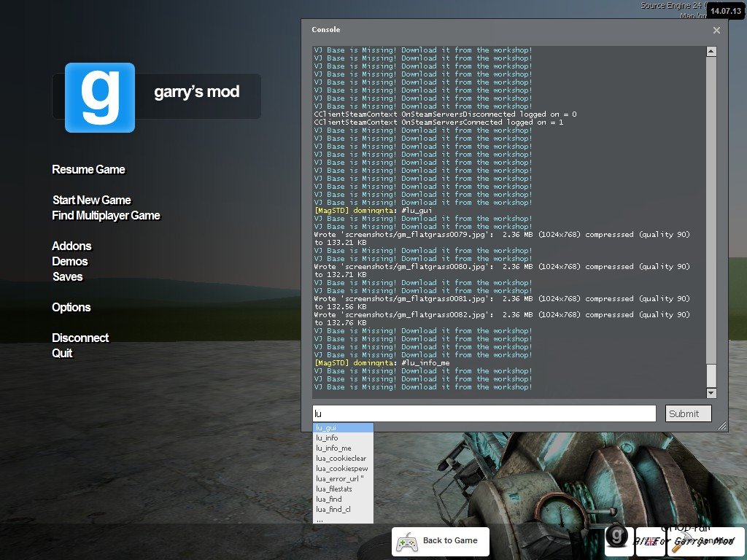Click the console resize grip corner
Screen dimensions: 747x560
pos(722,426)
